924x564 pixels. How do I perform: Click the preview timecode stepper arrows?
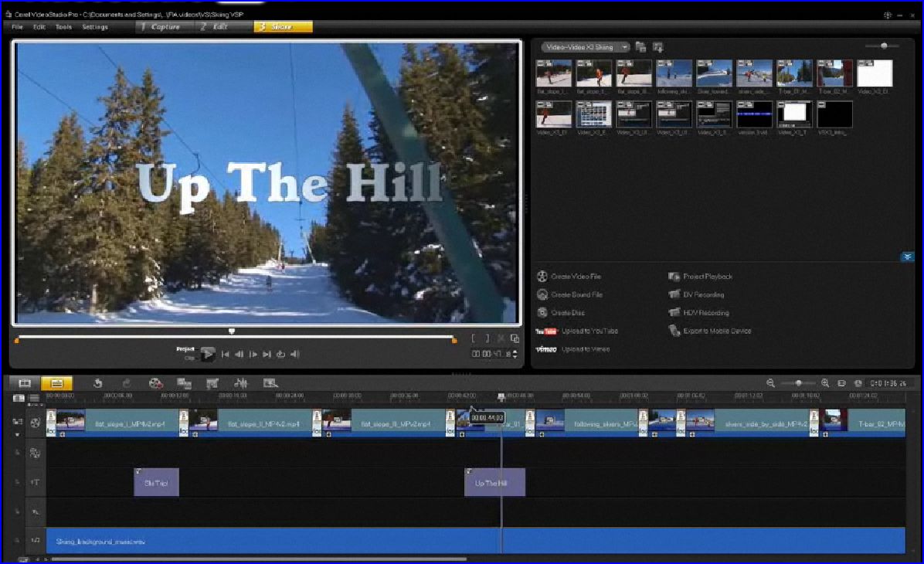[x=515, y=354]
